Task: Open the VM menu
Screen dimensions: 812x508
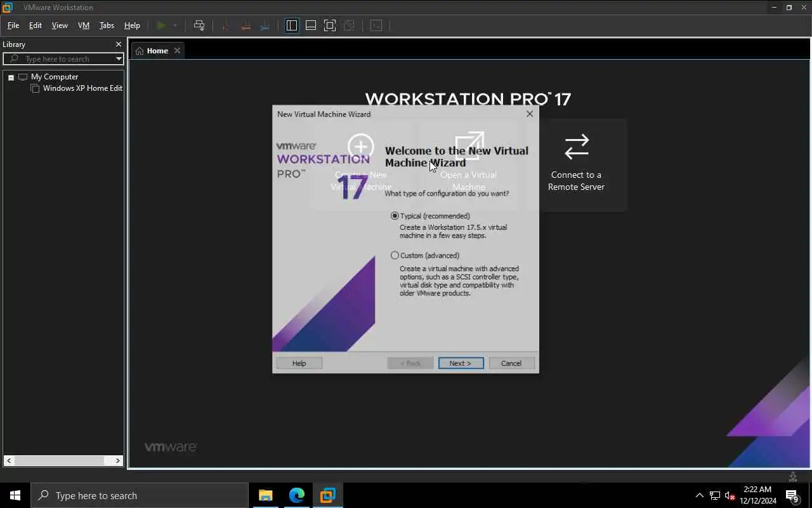Action: click(x=84, y=25)
